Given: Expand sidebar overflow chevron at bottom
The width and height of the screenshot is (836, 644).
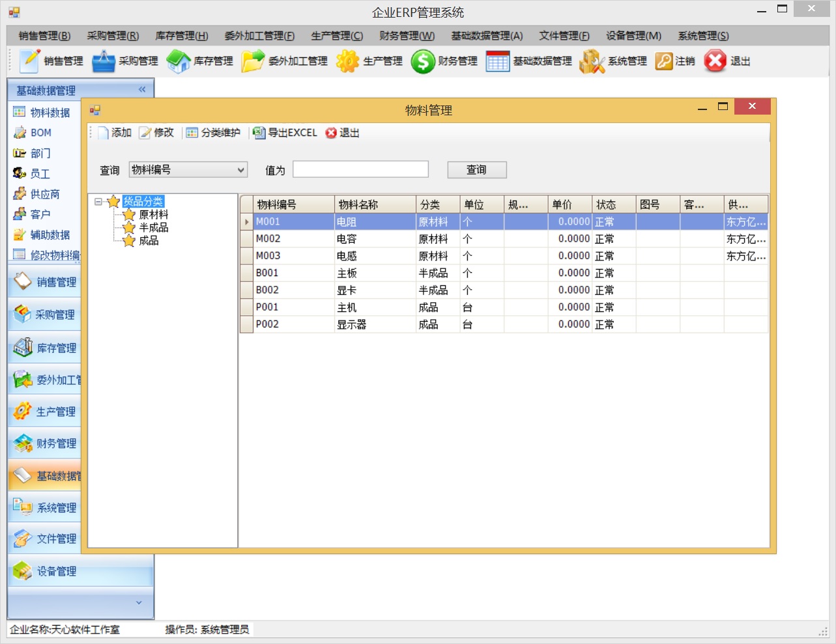Looking at the screenshot, I should [139, 603].
